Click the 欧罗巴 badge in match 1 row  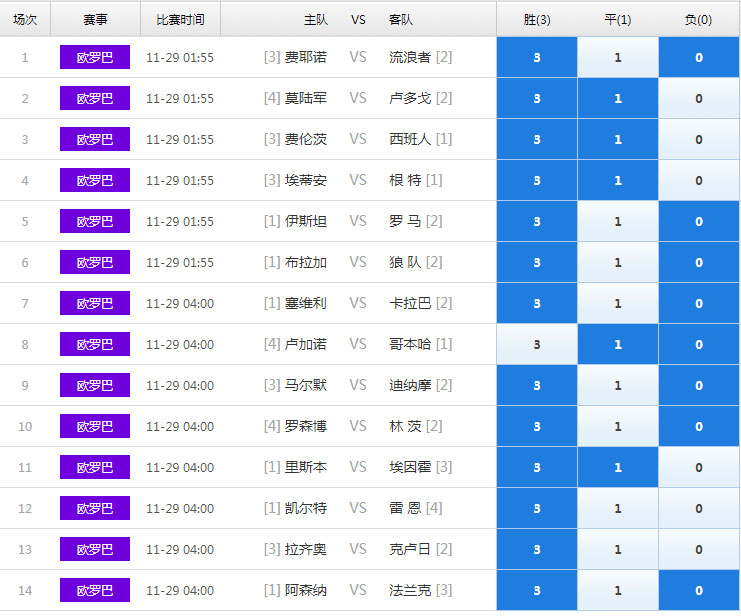click(95, 57)
